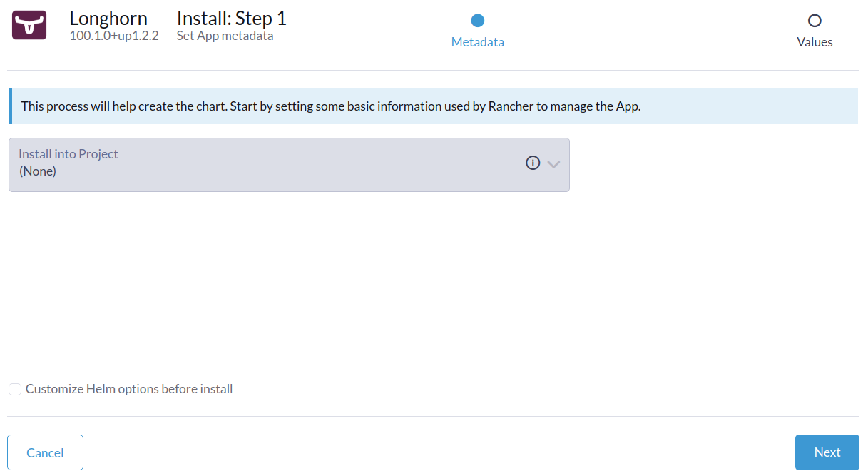Click the progress line between steps
Screen dimensions: 868x476
point(645,19)
